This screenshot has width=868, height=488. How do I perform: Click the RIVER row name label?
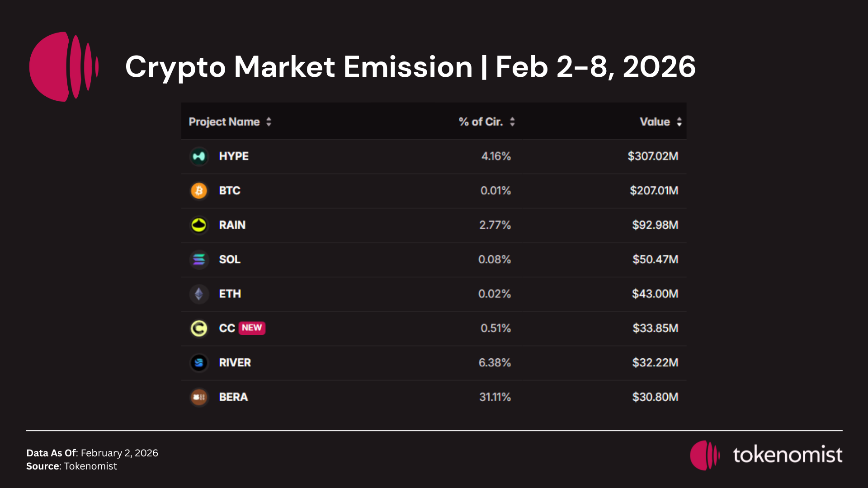click(x=235, y=362)
